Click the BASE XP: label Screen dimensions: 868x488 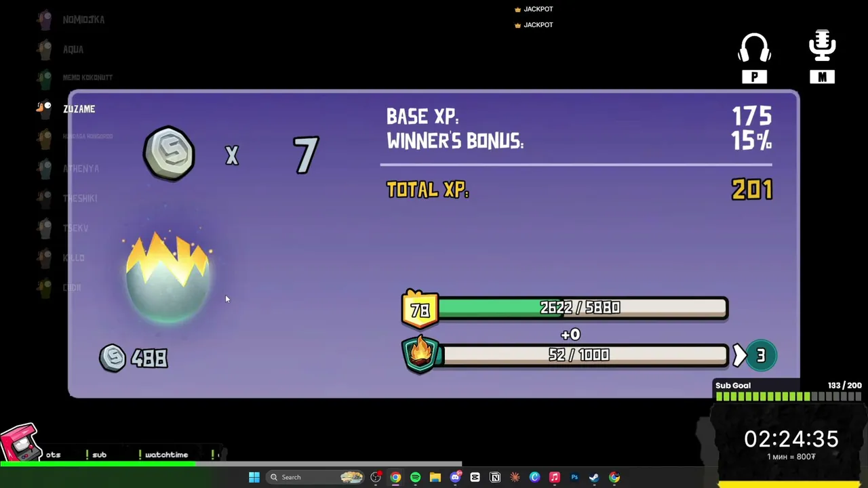[422, 117]
